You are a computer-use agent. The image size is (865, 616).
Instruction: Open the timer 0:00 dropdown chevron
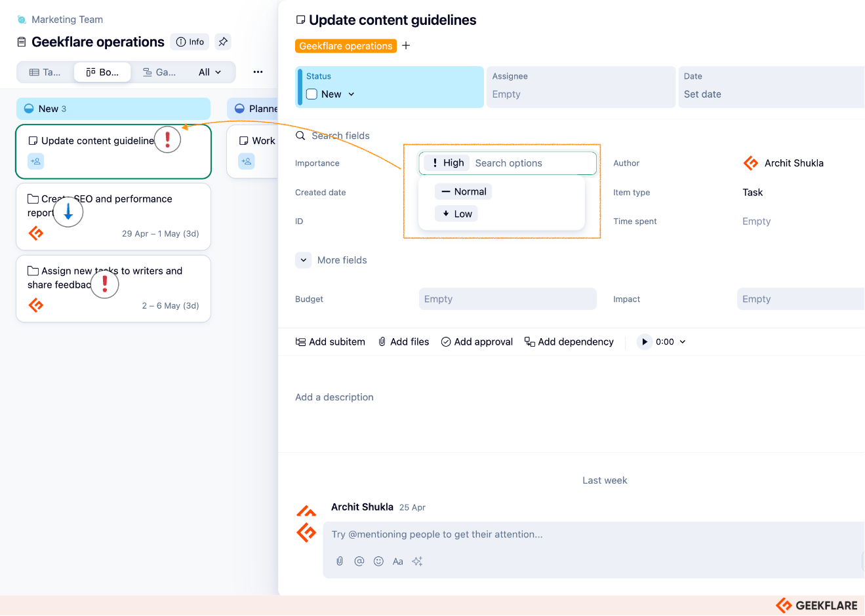pyautogui.click(x=683, y=342)
